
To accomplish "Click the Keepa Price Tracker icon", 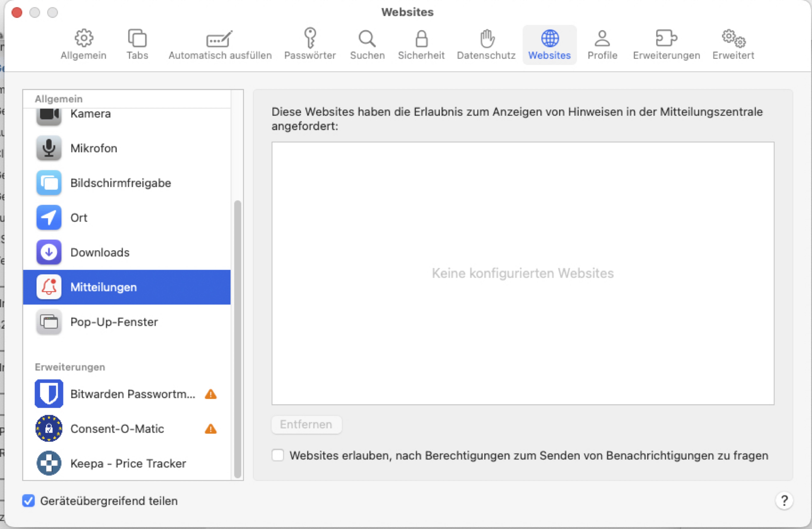I will tap(49, 463).
